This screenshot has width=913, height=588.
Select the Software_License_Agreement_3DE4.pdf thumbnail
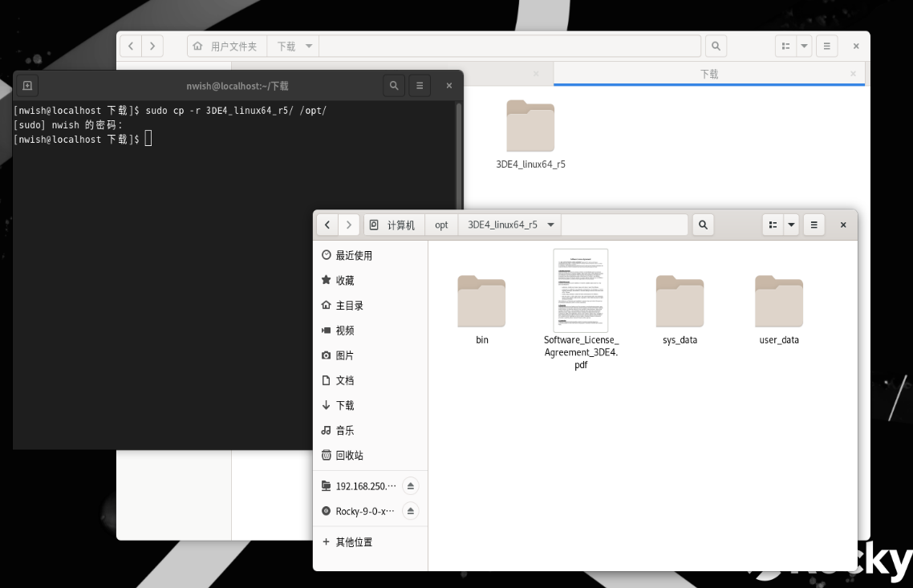point(581,290)
